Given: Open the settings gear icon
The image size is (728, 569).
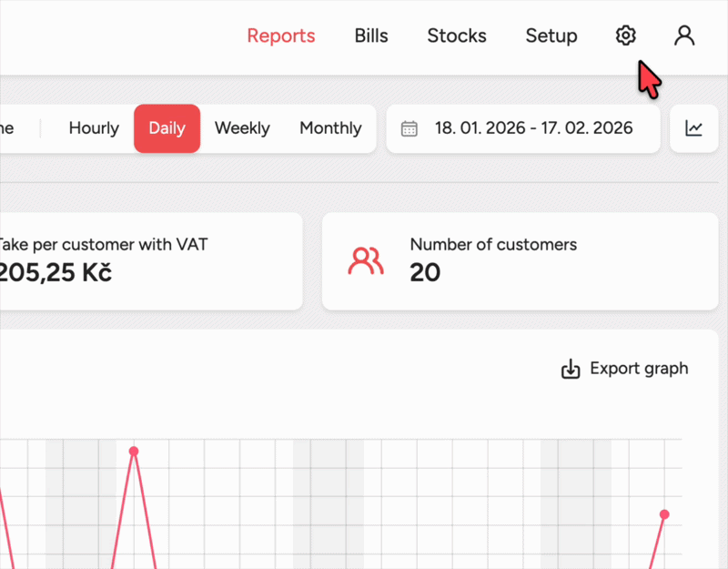Looking at the screenshot, I should [x=625, y=36].
